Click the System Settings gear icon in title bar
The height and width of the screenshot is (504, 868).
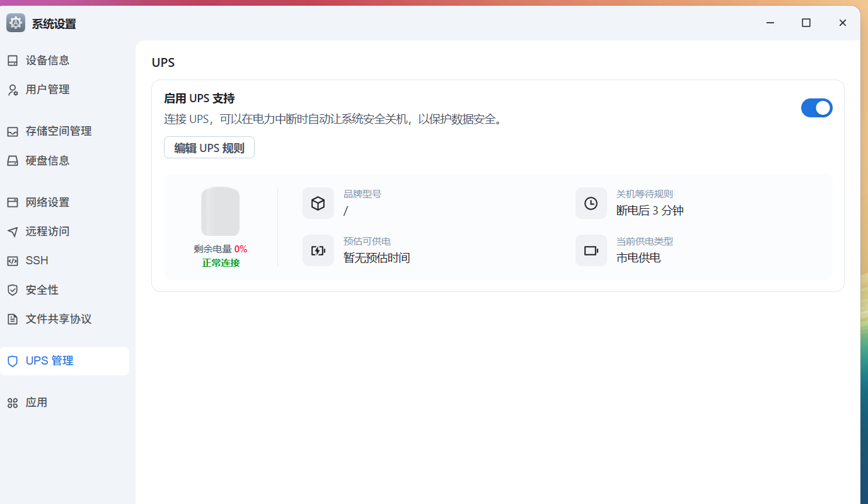pyautogui.click(x=16, y=23)
